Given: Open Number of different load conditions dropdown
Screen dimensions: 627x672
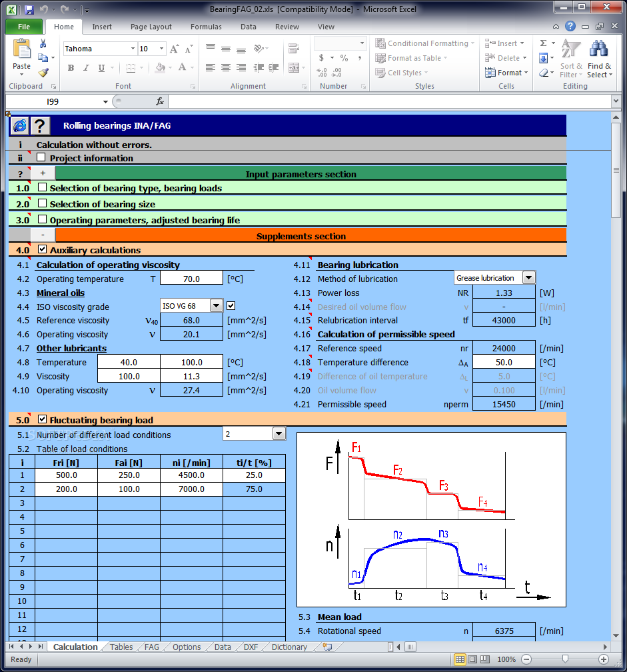Looking at the screenshot, I should 279,434.
